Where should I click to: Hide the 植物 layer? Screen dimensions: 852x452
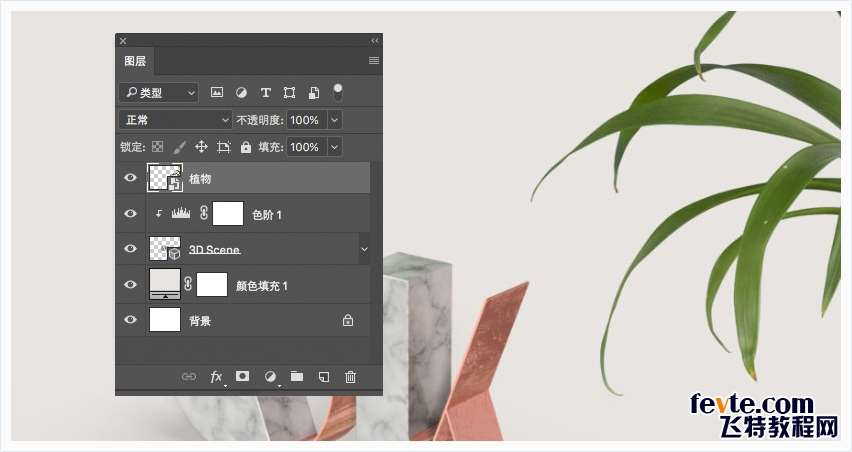point(130,178)
